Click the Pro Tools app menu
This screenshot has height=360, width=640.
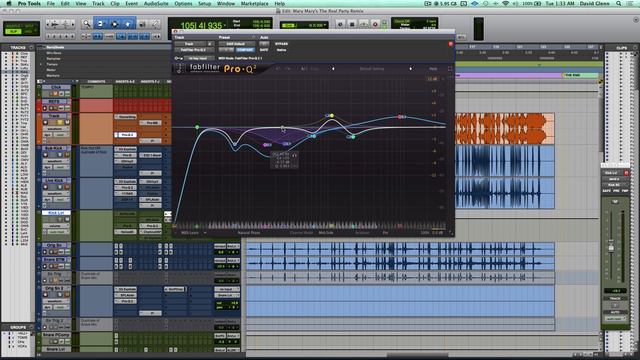point(29,3)
